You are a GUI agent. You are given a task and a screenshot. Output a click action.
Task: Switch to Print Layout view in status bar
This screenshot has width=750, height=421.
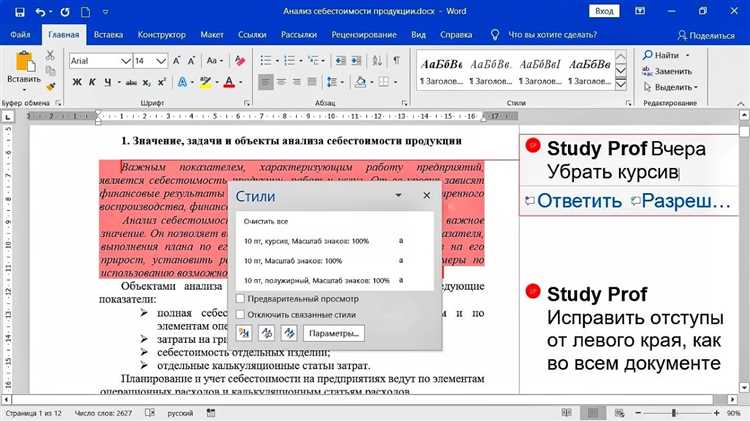click(593, 412)
